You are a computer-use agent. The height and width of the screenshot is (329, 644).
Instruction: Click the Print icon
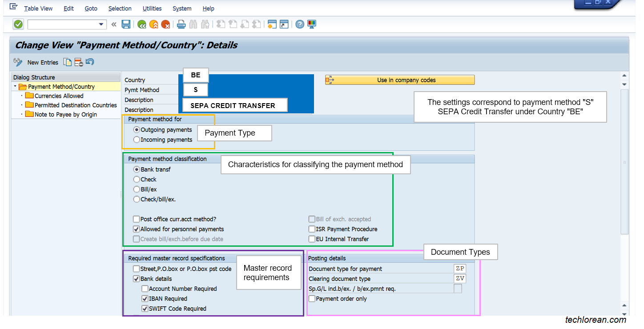click(181, 24)
